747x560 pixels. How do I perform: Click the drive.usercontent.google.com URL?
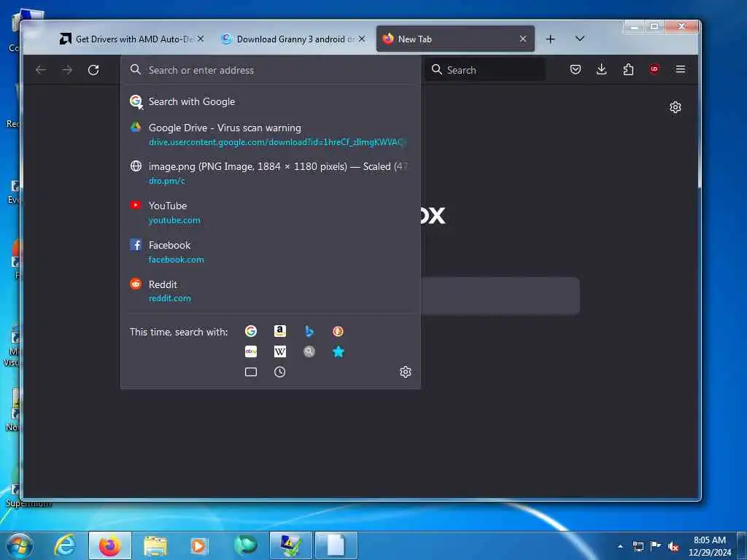click(x=276, y=142)
